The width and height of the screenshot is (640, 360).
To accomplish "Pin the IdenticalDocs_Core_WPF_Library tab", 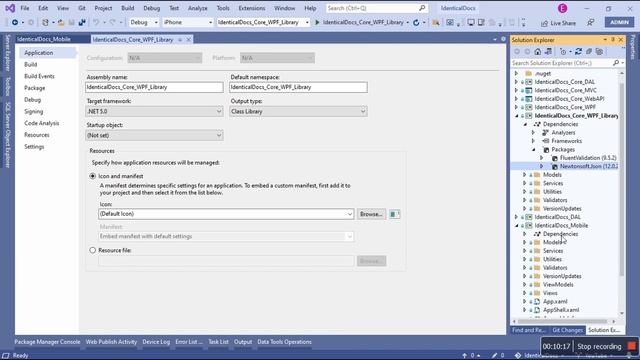I will click(180, 40).
